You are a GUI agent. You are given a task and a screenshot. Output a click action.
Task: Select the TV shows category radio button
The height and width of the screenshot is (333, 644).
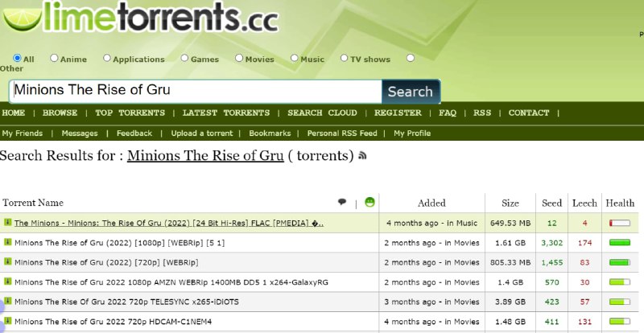pos(345,58)
